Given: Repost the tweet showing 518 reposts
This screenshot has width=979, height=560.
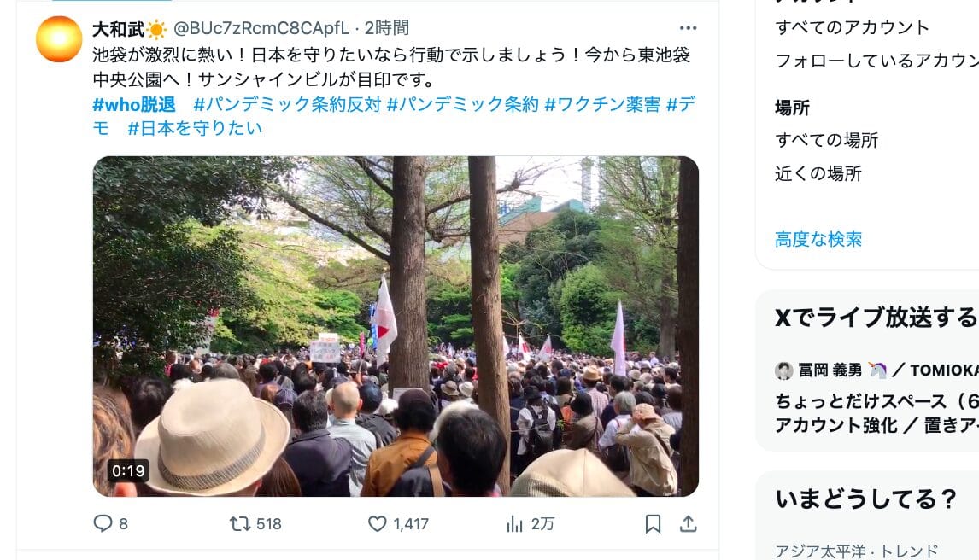Looking at the screenshot, I should [240, 523].
